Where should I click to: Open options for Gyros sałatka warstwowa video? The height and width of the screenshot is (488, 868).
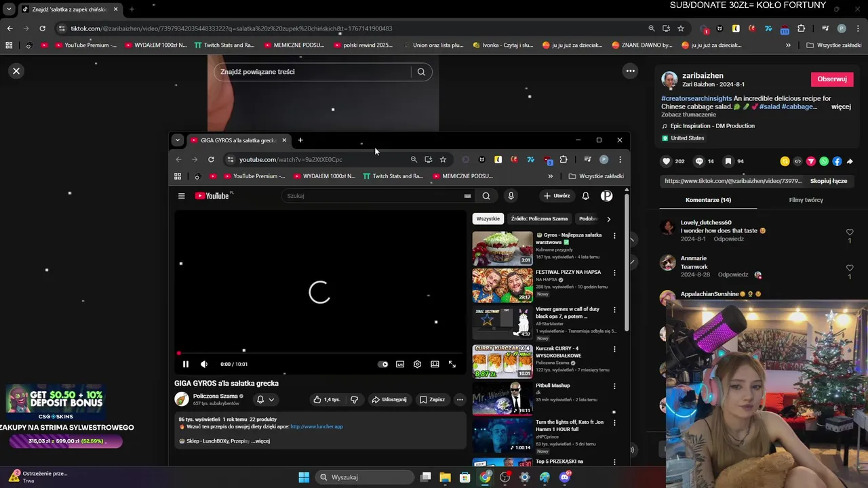[x=614, y=236]
